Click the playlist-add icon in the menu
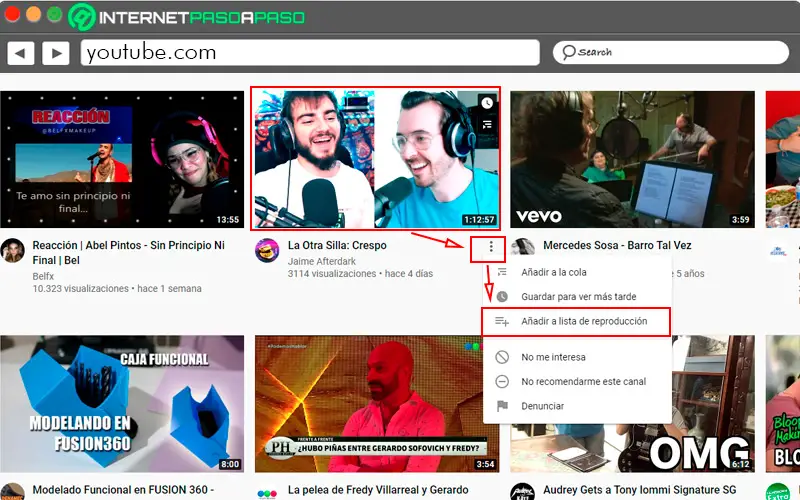The height and width of the screenshot is (500, 800). [502, 321]
